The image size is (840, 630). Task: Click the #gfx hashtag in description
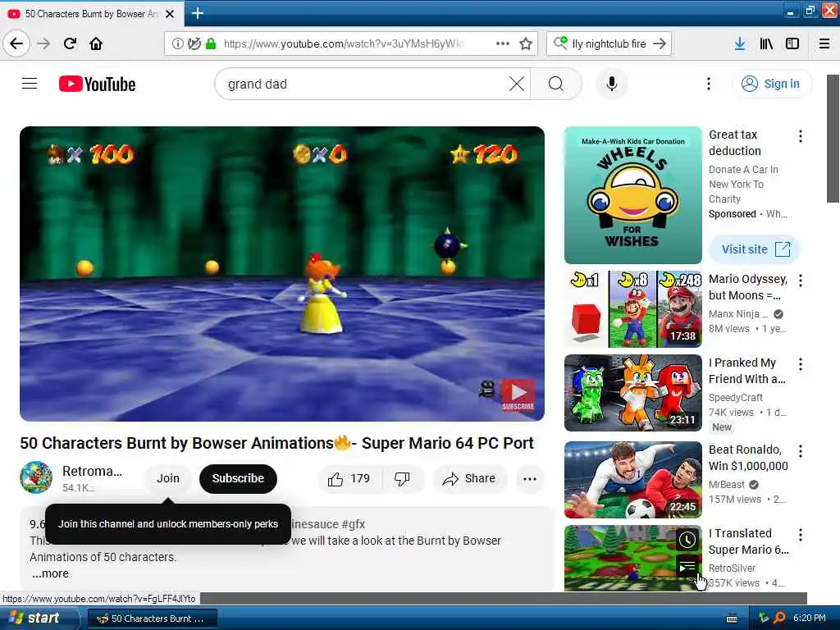(x=353, y=524)
